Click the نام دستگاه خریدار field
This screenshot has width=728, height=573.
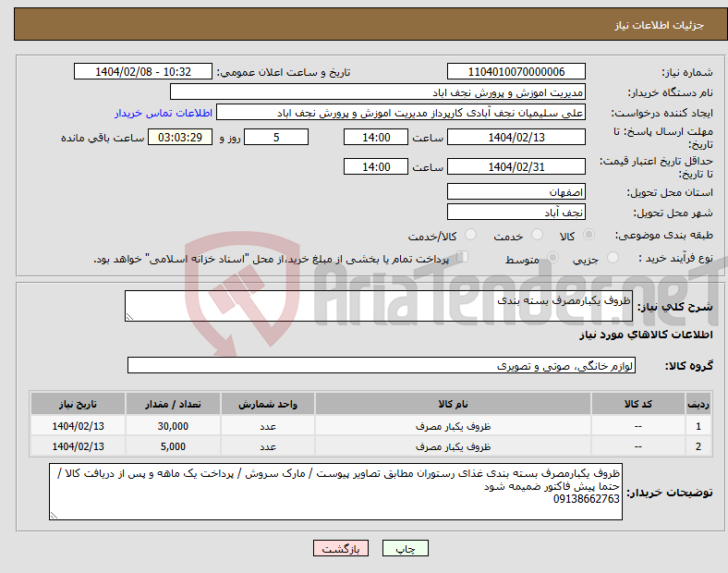tap(378, 91)
